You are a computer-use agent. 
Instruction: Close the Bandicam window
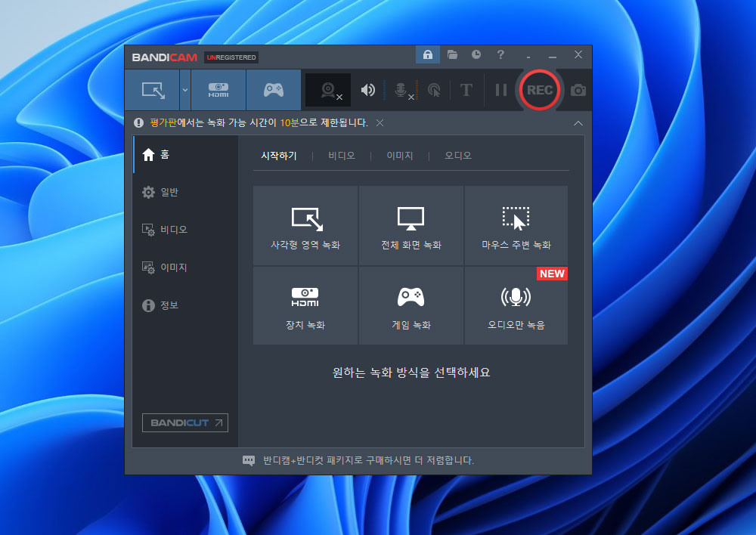(x=578, y=54)
